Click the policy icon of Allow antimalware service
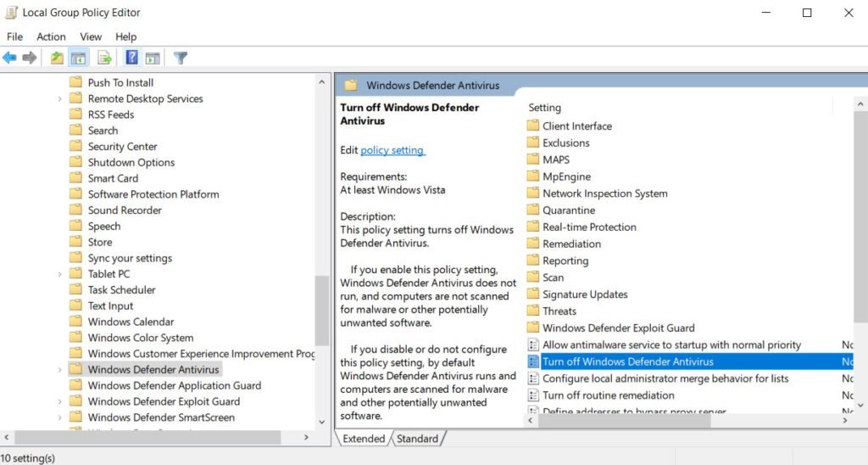The width and height of the screenshot is (868, 465). (x=533, y=345)
